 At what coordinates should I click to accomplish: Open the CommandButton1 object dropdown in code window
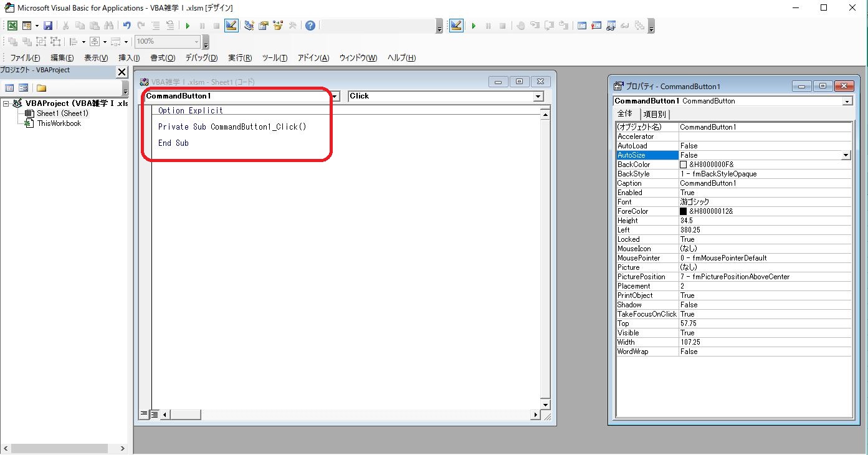[x=335, y=96]
